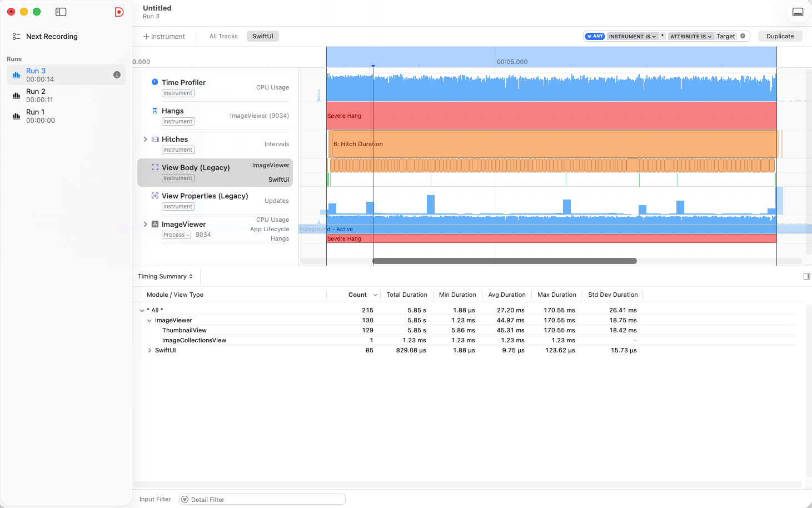
Task: Open the INSTRUMENT IS filter dropdown
Action: tap(632, 36)
